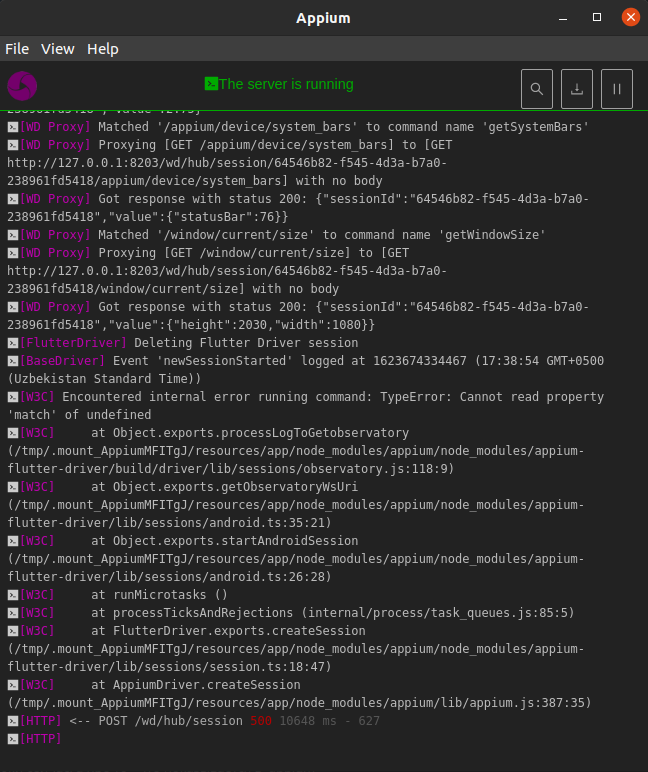This screenshot has height=772, width=648.
Task: Click the "[FlutterDriver]" tag text
Action: (x=73, y=343)
